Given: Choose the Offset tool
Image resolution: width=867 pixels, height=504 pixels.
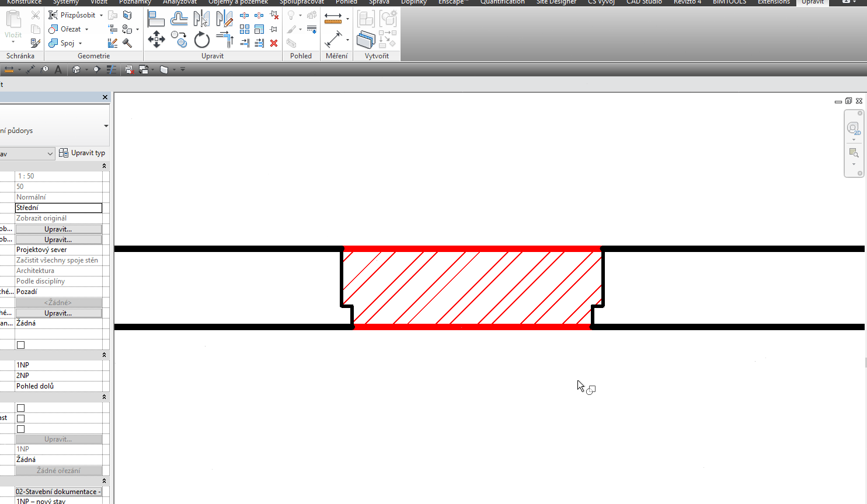Looking at the screenshot, I should [179, 19].
